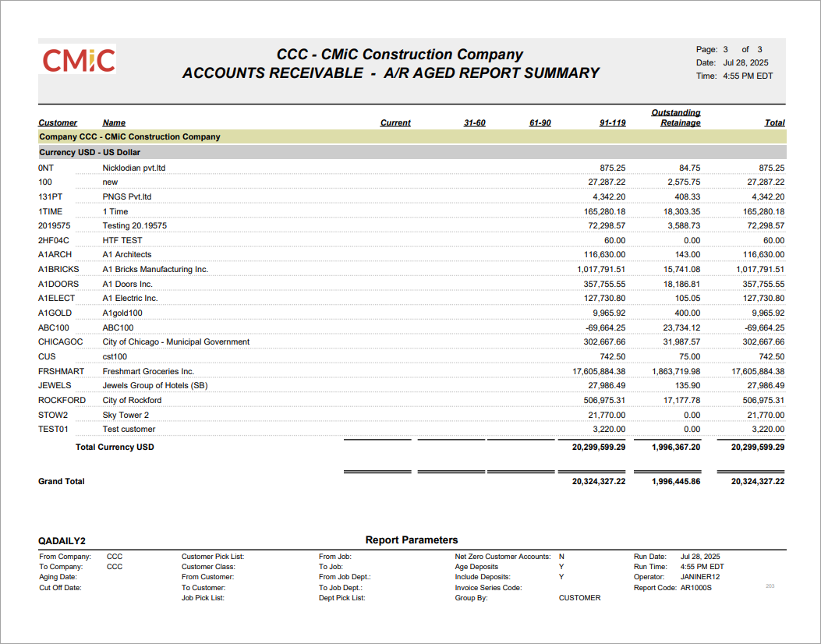
Task: Click the 61-90 column header
Action: coord(539,122)
